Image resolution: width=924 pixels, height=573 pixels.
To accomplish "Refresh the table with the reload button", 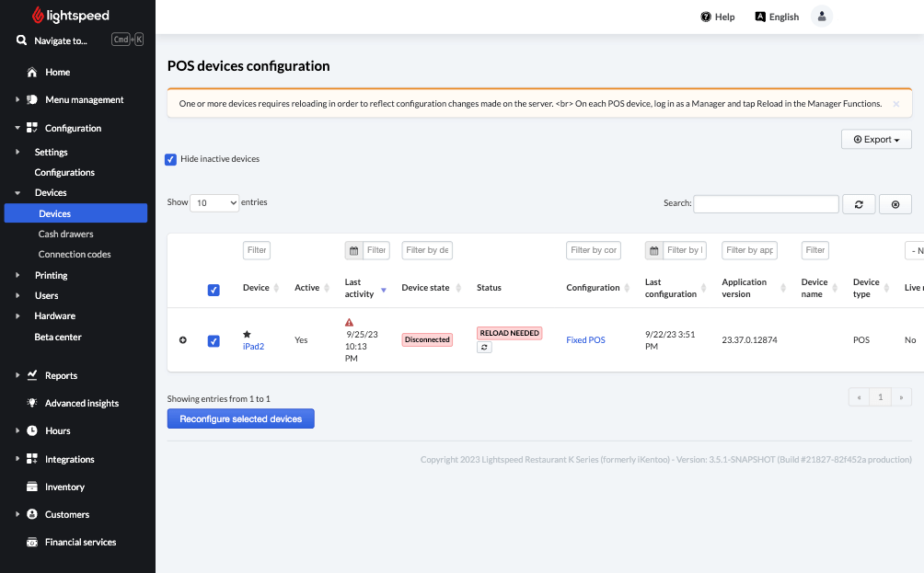I will tap(859, 204).
